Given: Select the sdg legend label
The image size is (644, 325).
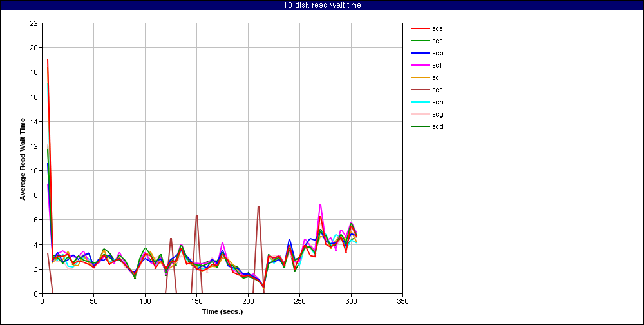Looking at the screenshot, I should (x=438, y=114).
